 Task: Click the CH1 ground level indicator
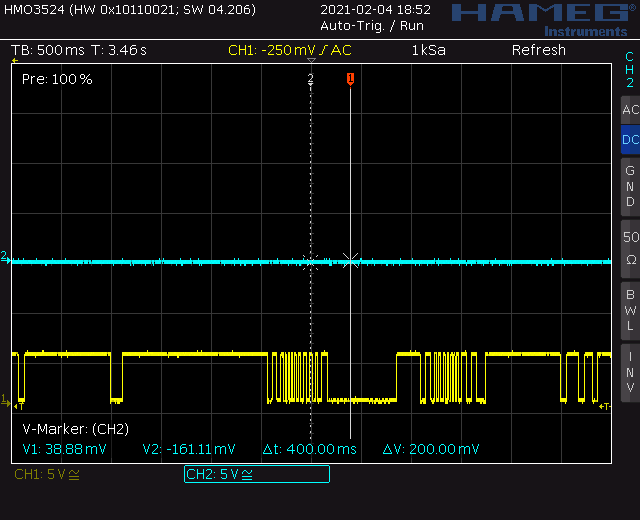5,400
